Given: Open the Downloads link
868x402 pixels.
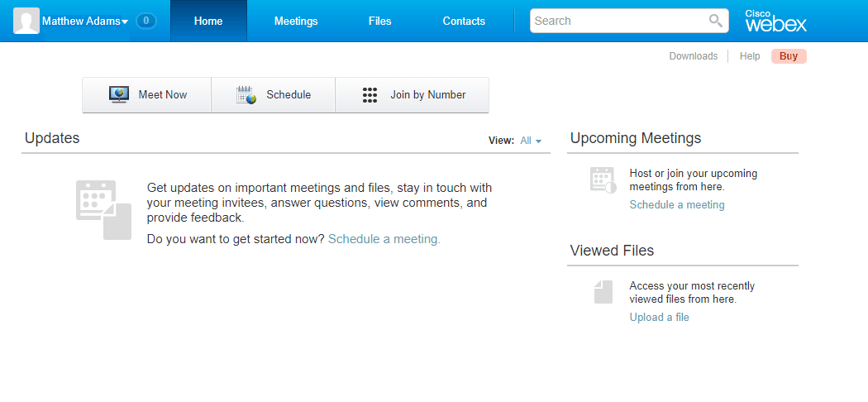Looking at the screenshot, I should (693, 56).
